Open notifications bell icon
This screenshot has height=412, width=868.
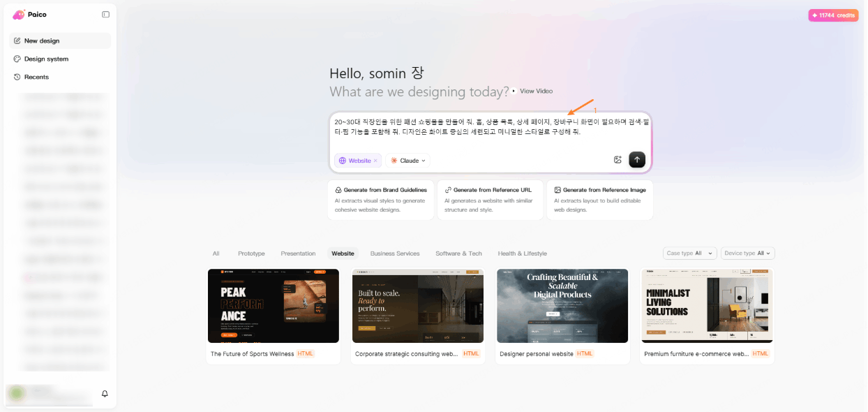tap(105, 394)
